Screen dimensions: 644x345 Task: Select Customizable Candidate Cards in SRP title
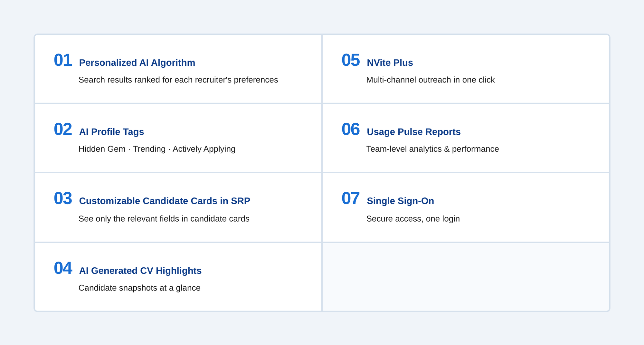tap(165, 201)
